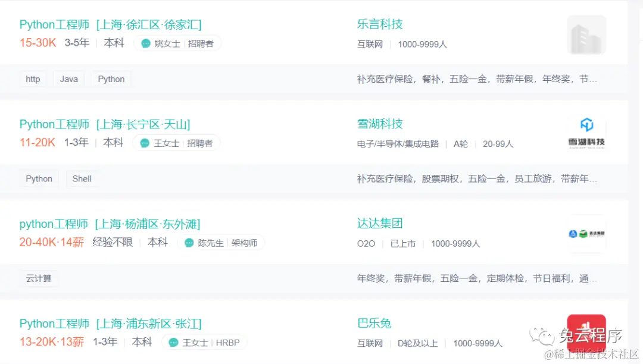This screenshot has width=643, height=364.
Task: Select the 云计算 tag
Action: click(39, 278)
